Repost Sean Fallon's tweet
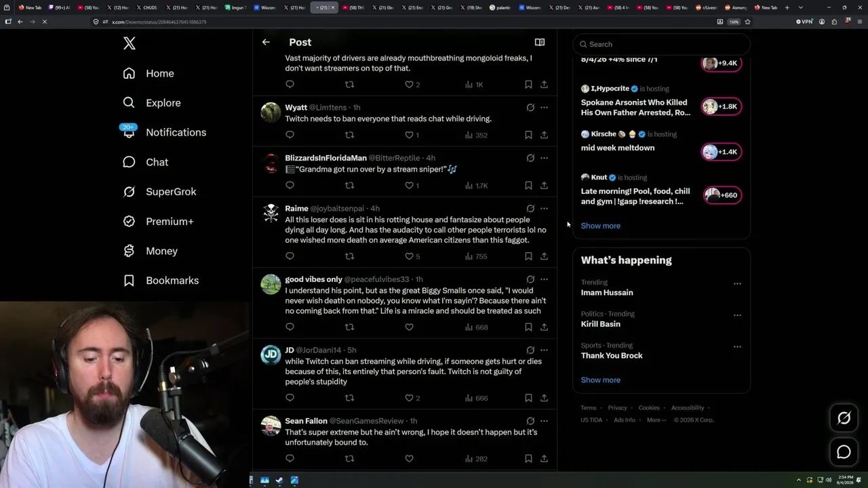Screen dimensions: 868x488 pyautogui.click(x=349, y=459)
